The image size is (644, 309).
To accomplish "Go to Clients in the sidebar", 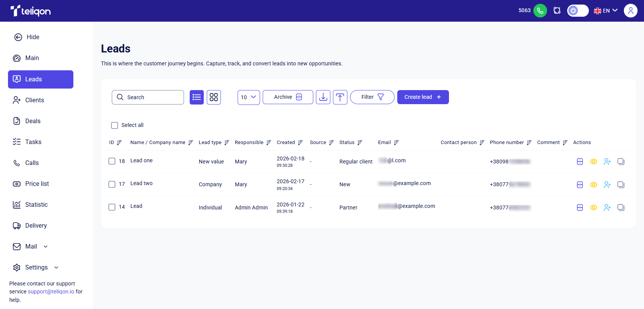I will tap(35, 100).
